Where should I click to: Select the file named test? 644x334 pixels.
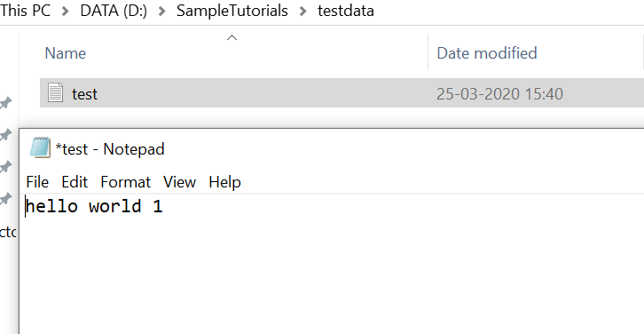(x=85, y=94)
